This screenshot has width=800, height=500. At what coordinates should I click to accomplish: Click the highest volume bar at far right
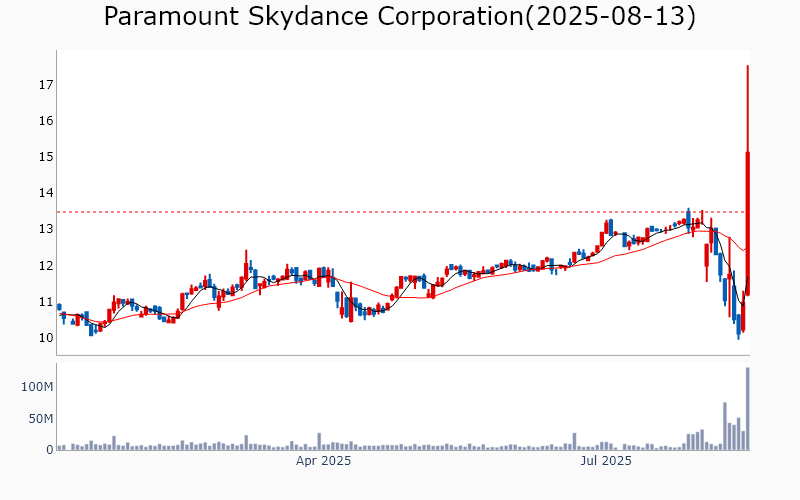point(747,410)
